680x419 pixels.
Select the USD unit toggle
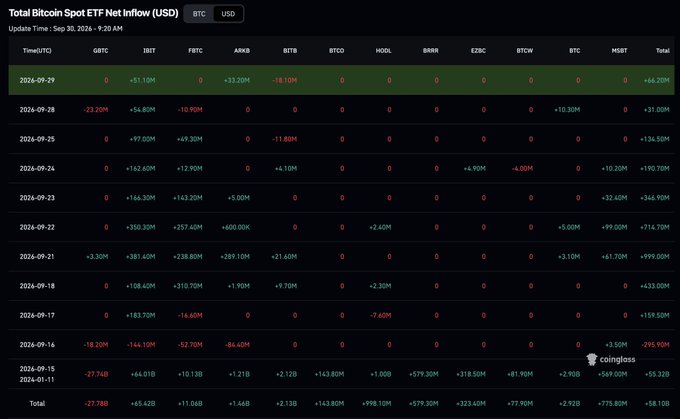tap(228, 14)
